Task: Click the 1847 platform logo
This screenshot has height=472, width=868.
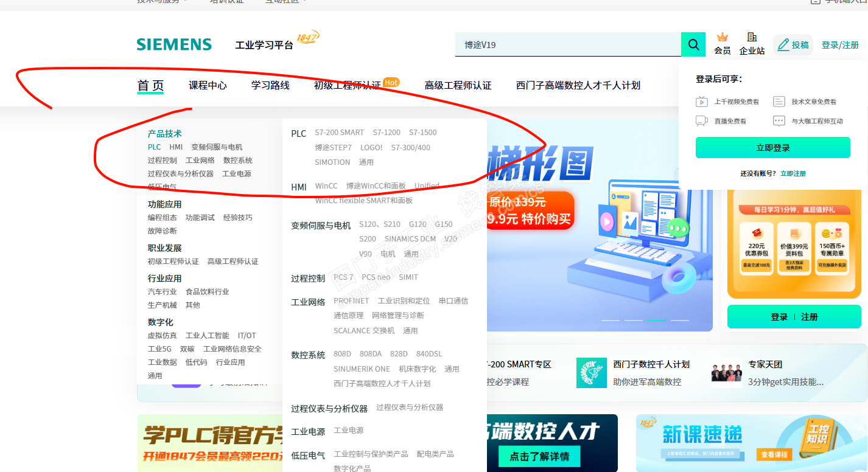Action: (x=308, y=38)
